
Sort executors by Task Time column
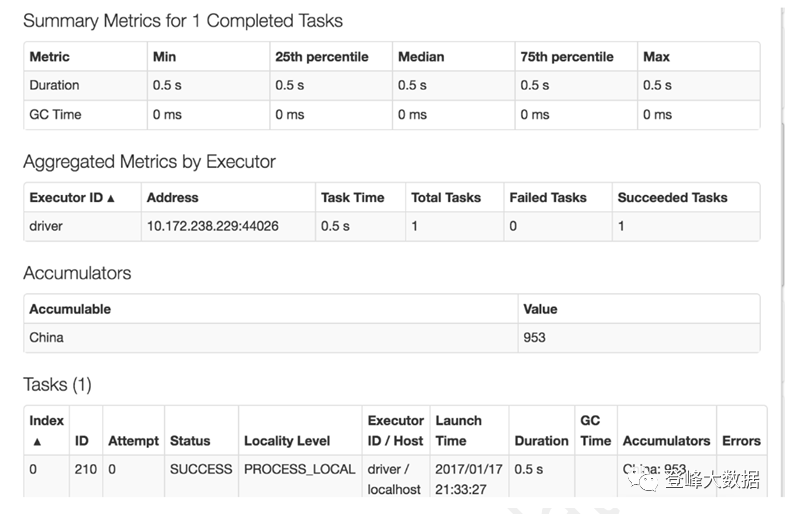[x=349, y=198]
